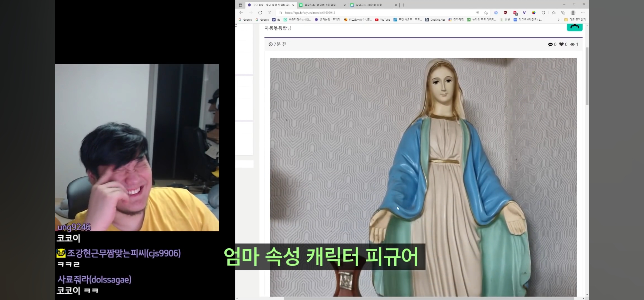Open the uBlock shield extension icon
This screenshot has height=300, width=644.
(x=505, y=12)
